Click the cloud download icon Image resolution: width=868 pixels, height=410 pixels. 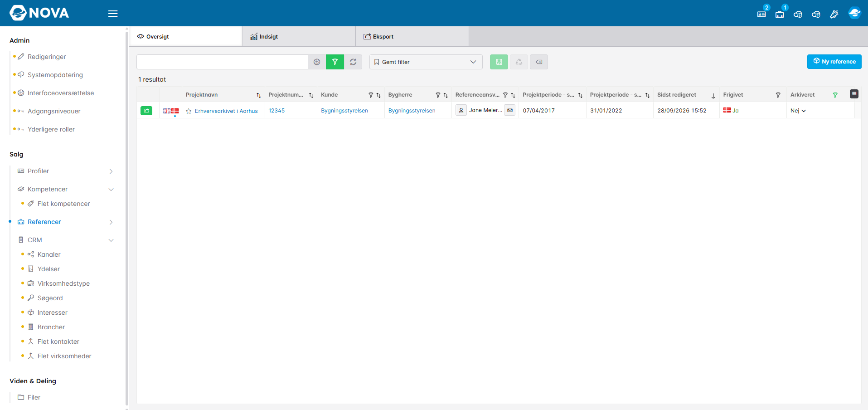coord(798,14)
